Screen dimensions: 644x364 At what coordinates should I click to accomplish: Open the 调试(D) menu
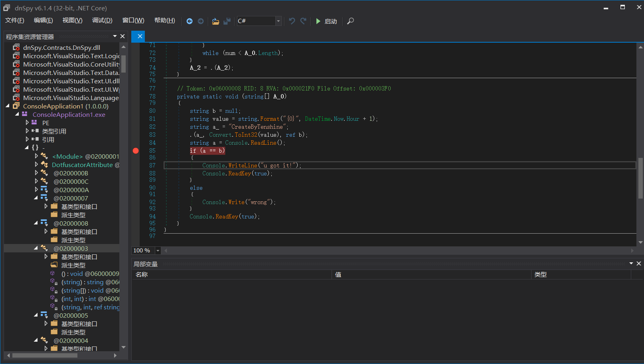[x=102, y=20]
